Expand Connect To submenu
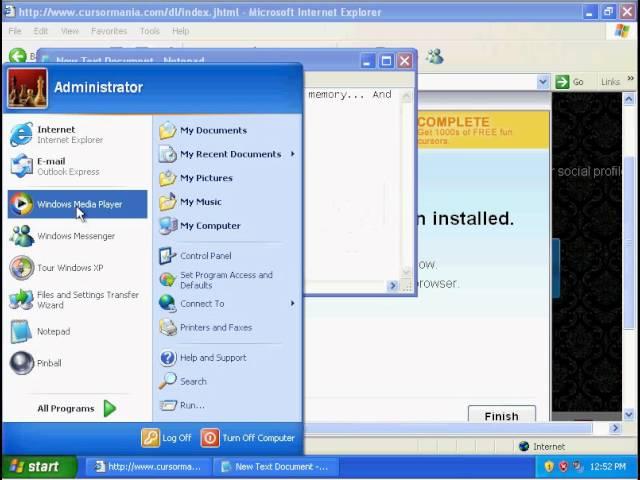The image size is (640, 480). (x=292, y=303)
